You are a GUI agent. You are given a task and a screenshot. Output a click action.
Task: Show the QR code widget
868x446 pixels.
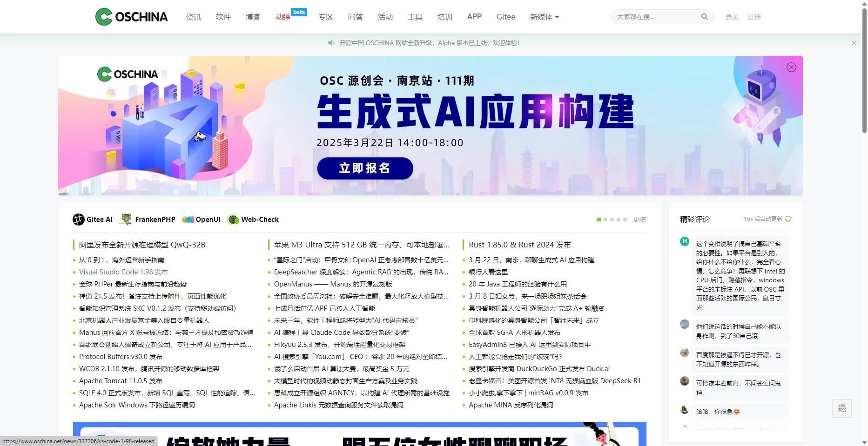[x=841, y=408]
